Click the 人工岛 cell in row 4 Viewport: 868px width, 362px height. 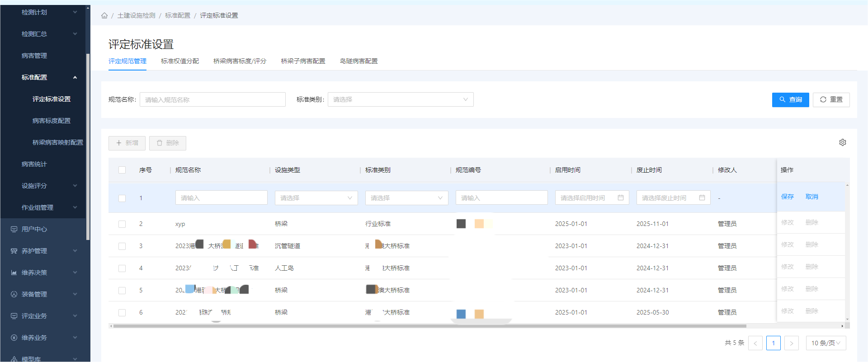(284, 268)
